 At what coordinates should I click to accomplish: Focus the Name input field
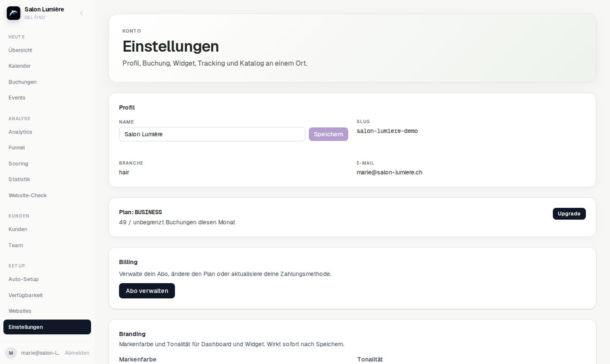point(212,134)
